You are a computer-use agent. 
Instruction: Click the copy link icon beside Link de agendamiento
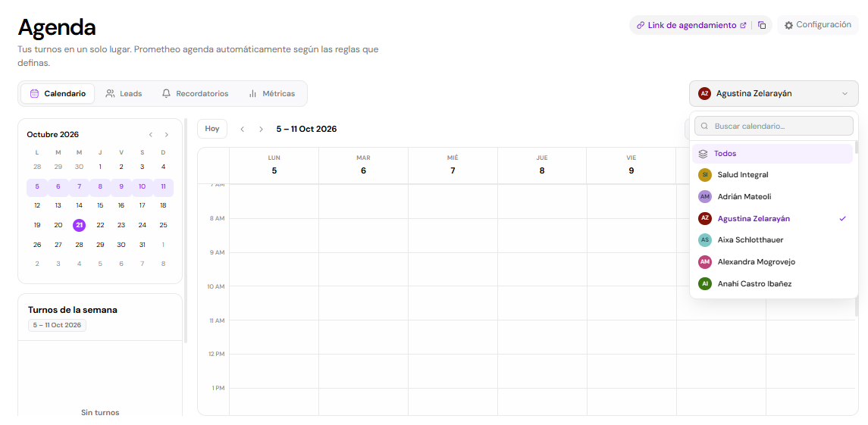[763, 25]
